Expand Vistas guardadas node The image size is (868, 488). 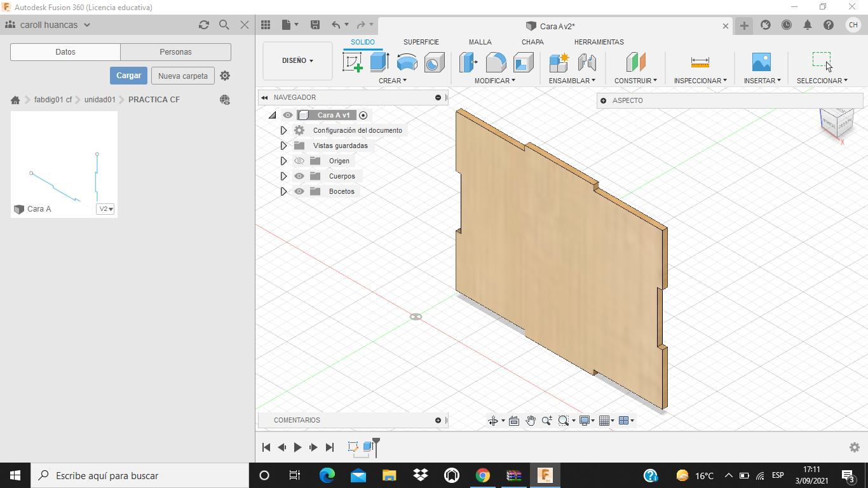tap(284, 146)
